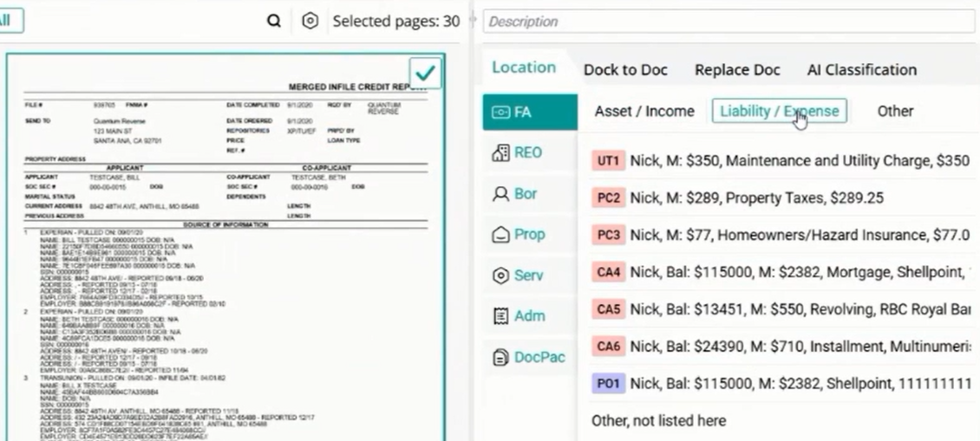Open the AI Classification tab
The image size is (980, 441).
click(862, 70)
